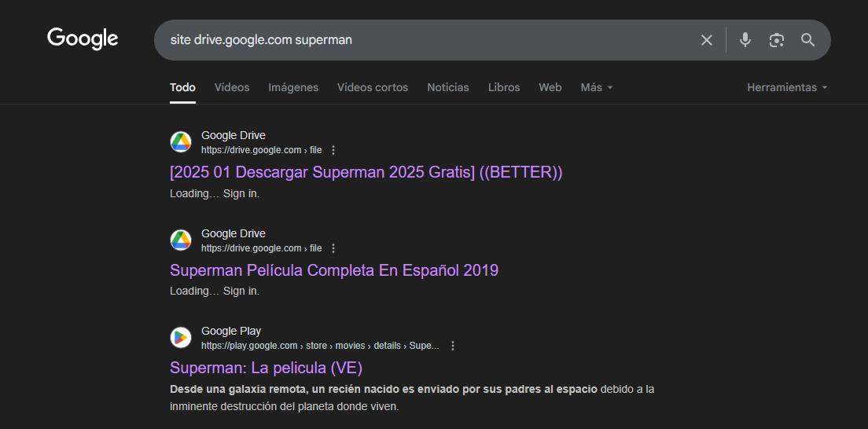Open three-dot menu for Descargar Superman 2025 result
The image size is (868, 429).
pyautogui.click(x=333, y=150)
